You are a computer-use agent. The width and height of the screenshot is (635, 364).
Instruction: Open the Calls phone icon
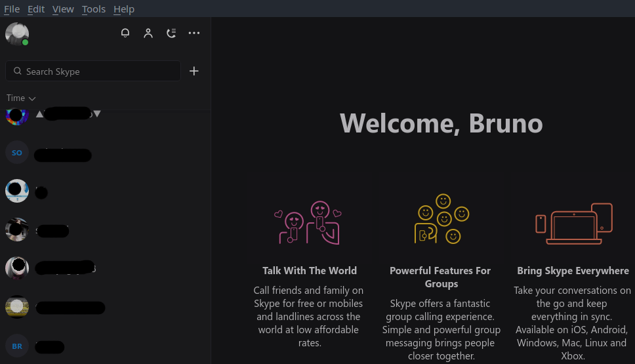pyautogui.click(x=171, y=33)
